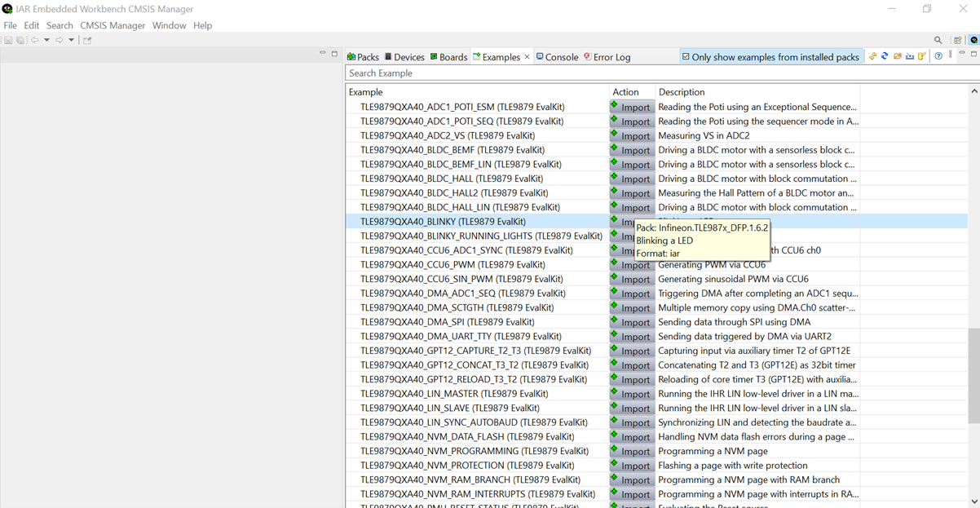Image resolution: width=980 pixels, height=508 pixels.
Task: Open the perspective switcher icon
Action: click(958, 40)
